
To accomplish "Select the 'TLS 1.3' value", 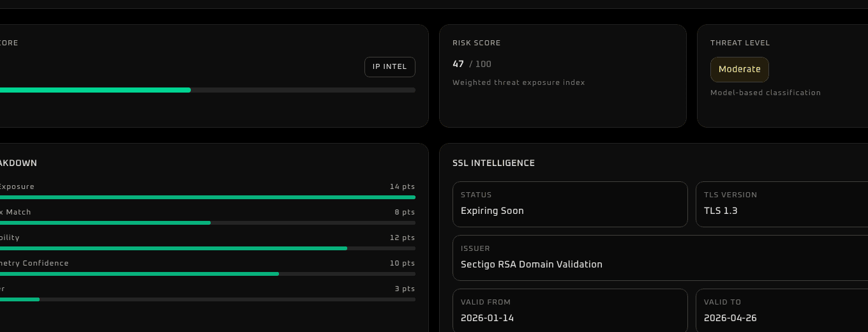I will point(721,211).
